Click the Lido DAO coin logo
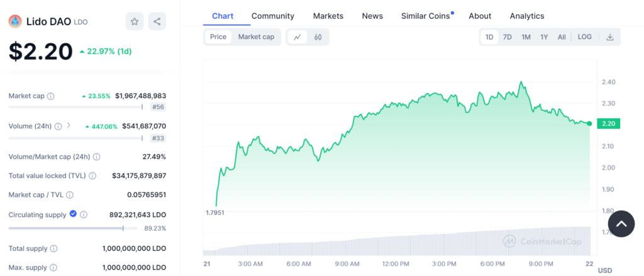The width and height of the screenshot is (644, 276). pyautogui.click(x=15, y=21)
